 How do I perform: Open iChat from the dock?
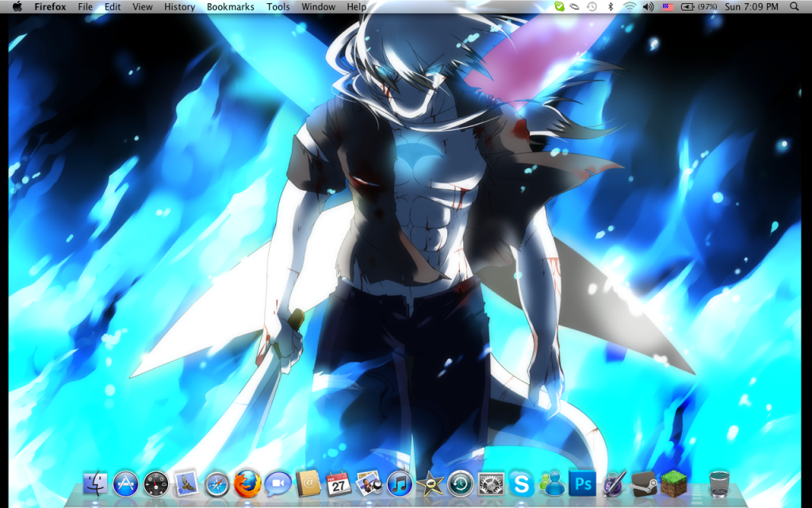click(x=278, y=485)
